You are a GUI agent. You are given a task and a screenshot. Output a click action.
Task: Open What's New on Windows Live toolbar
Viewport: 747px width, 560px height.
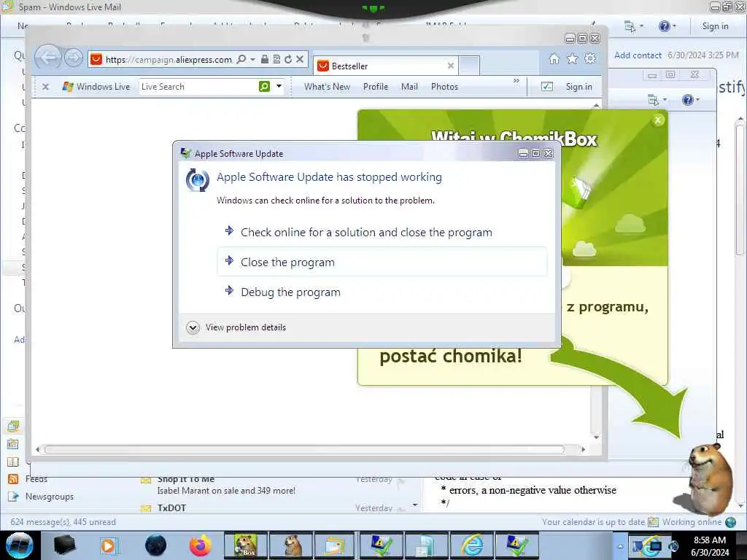(x=327, y=87)
